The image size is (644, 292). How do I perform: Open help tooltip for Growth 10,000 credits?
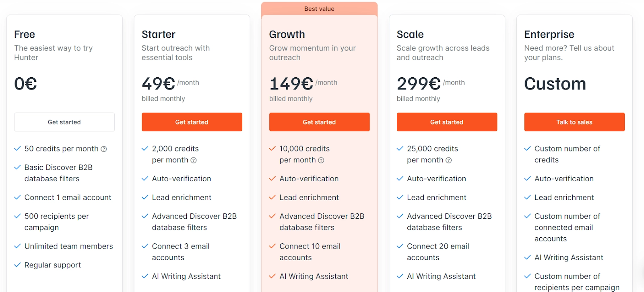tap(321, 160)
